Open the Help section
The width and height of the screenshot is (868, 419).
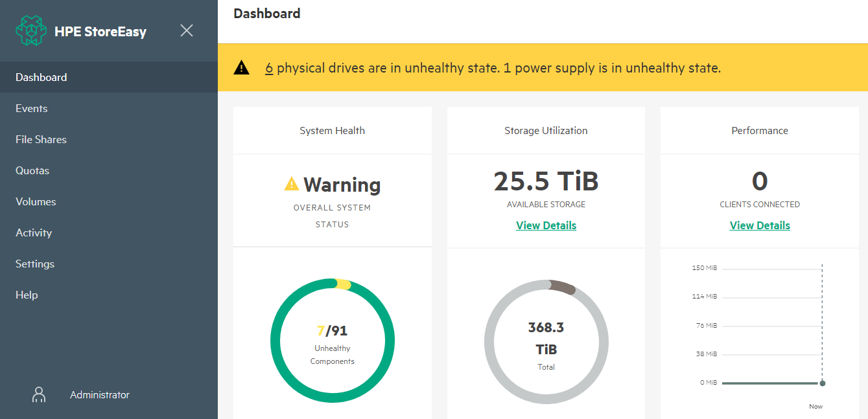point(27,295)
